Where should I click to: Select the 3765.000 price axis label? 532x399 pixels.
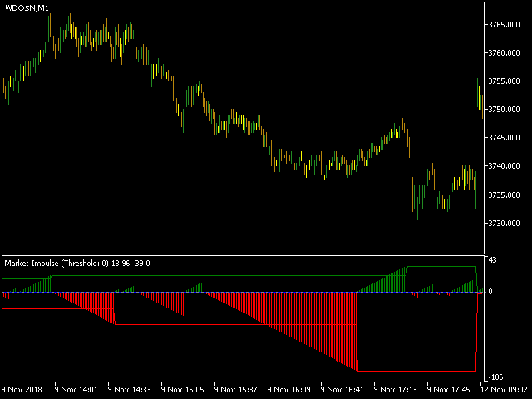point(504,25)
